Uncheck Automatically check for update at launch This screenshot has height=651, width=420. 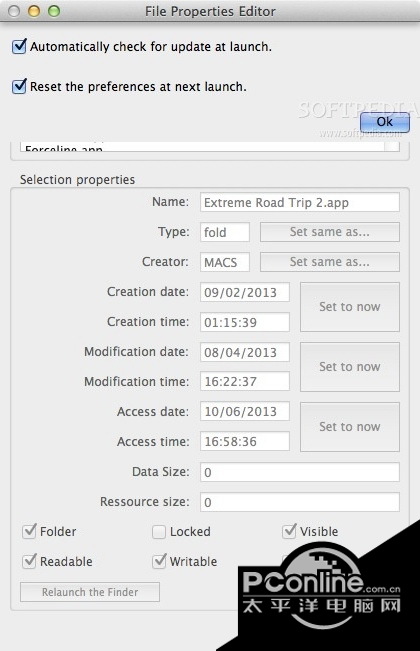[x=19, y=46]
